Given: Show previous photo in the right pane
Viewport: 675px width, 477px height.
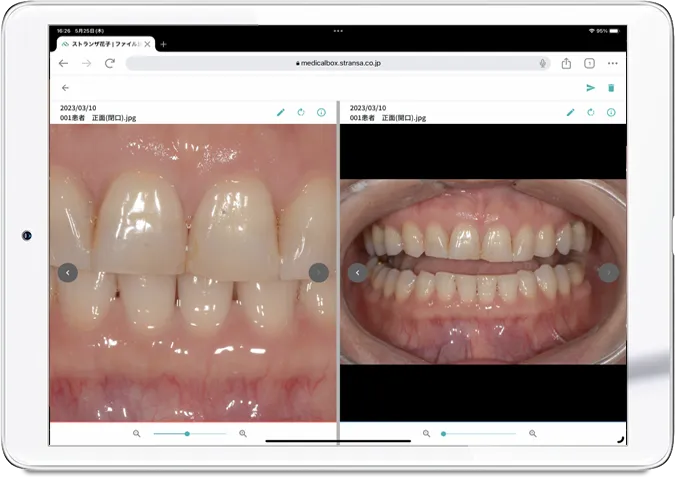Looking at the screenshot, I should (357, 272).
